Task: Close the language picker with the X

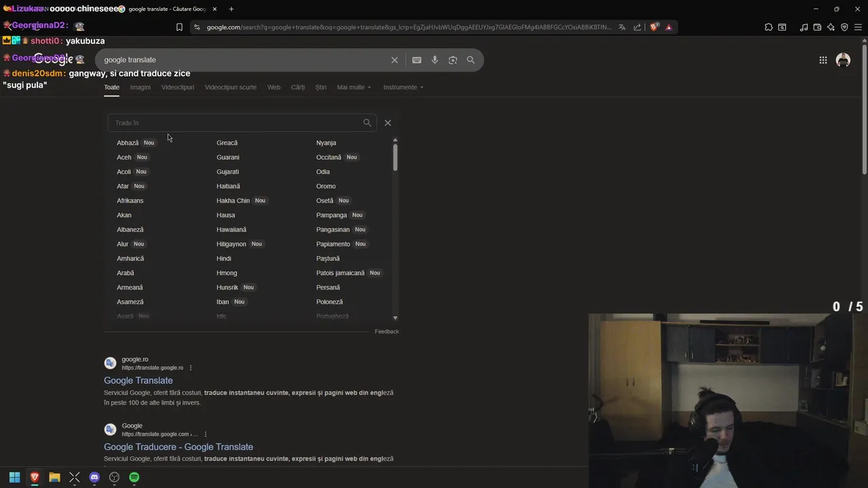Action: pos(388,123)
